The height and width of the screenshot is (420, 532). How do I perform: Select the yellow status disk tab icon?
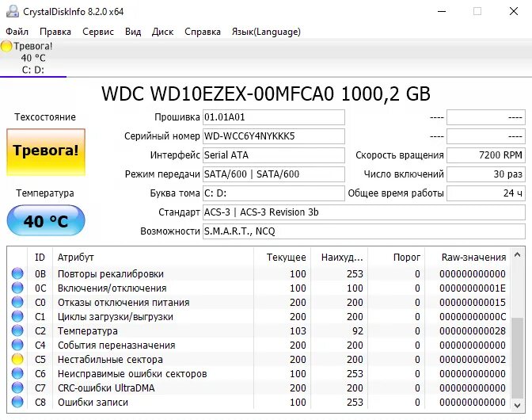click(x=6, y=46)
